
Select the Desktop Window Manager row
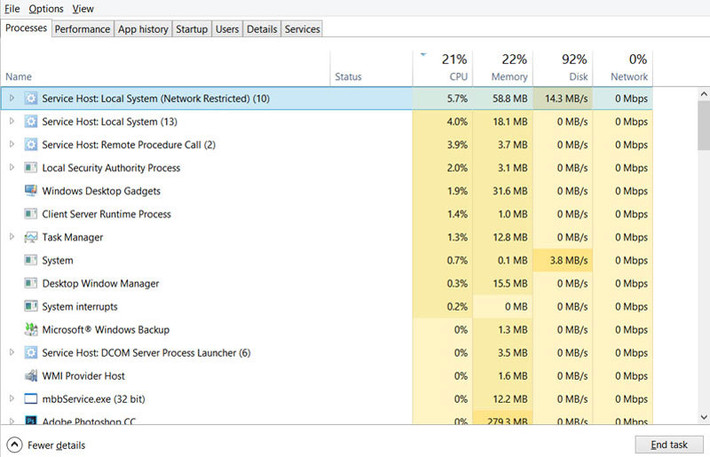[327, 283]
